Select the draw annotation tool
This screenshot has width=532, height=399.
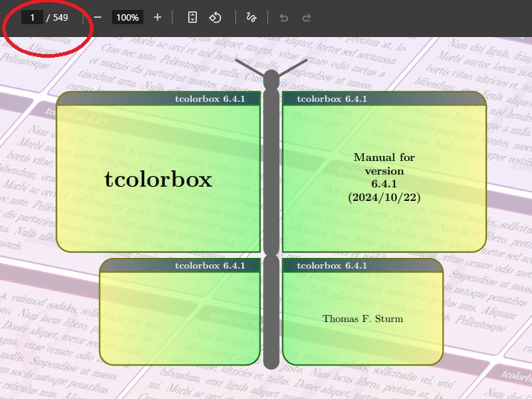click(x=251, y=17)
